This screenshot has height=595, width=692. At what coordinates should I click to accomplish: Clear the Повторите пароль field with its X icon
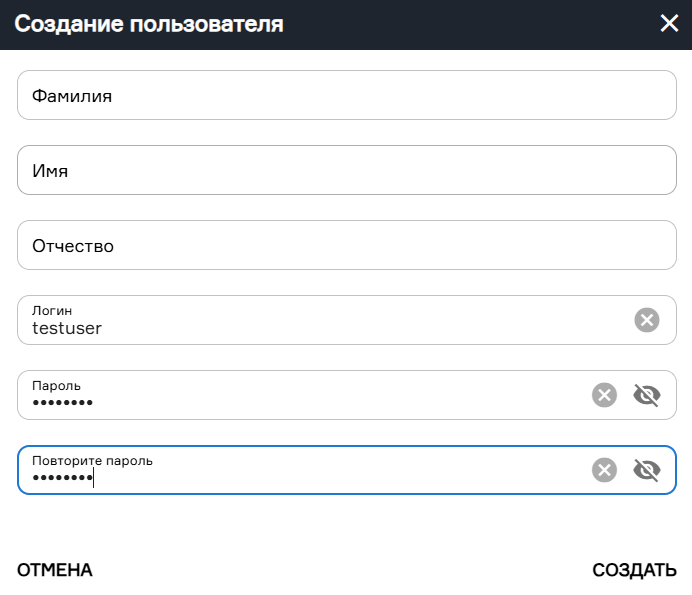click(x=604, y=470)
